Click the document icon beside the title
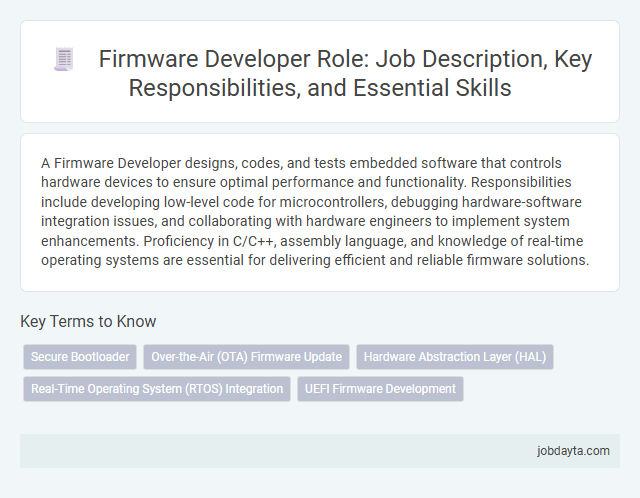The image size is (640, 498). click(64, 59)
